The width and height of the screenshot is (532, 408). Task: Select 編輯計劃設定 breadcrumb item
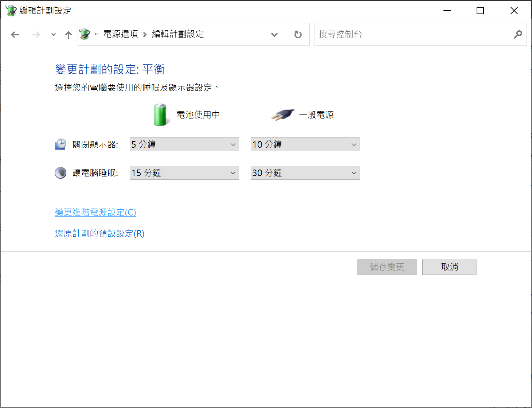coord(178,34)
